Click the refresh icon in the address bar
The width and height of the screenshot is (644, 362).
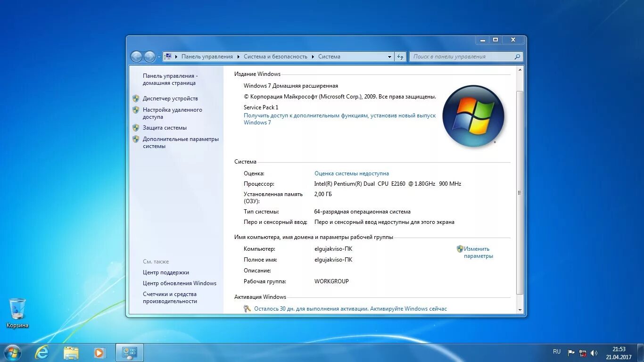click(x=400, y=57)
